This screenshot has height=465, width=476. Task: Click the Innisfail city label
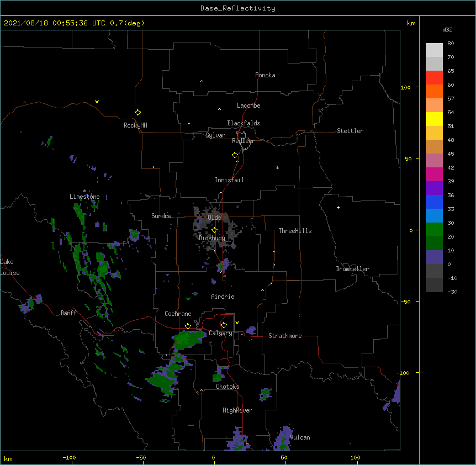tap(229, 180)
